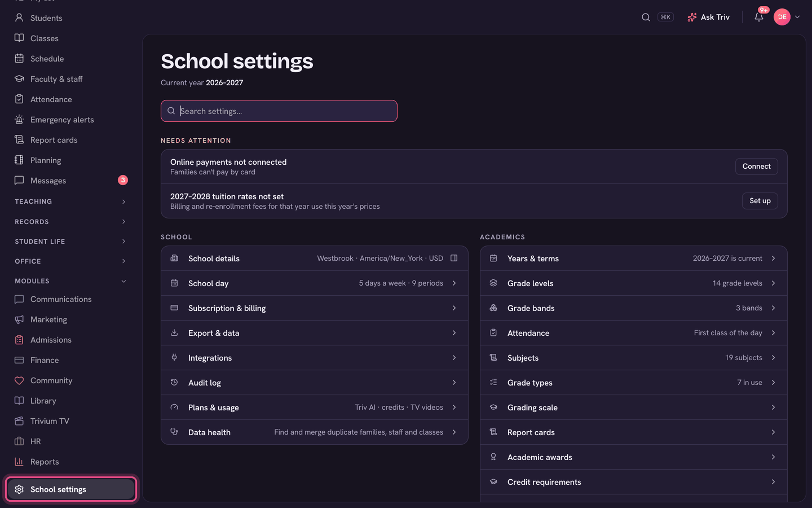This screenshot has width=812, height=508.
Task: Click the Schedule calendar icon
Action: pyautogui.click(x=19, y=59)
